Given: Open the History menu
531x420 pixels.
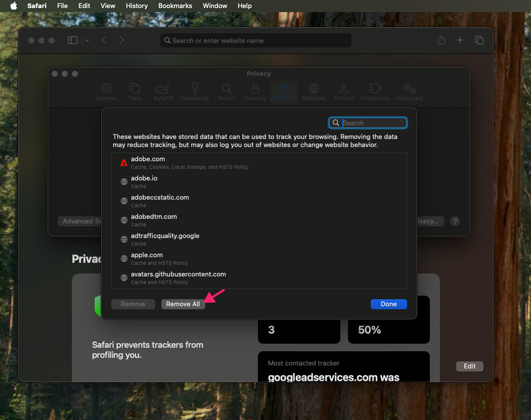Looking at the screenshot, I should pyautogui.click(x=137, y=6).
